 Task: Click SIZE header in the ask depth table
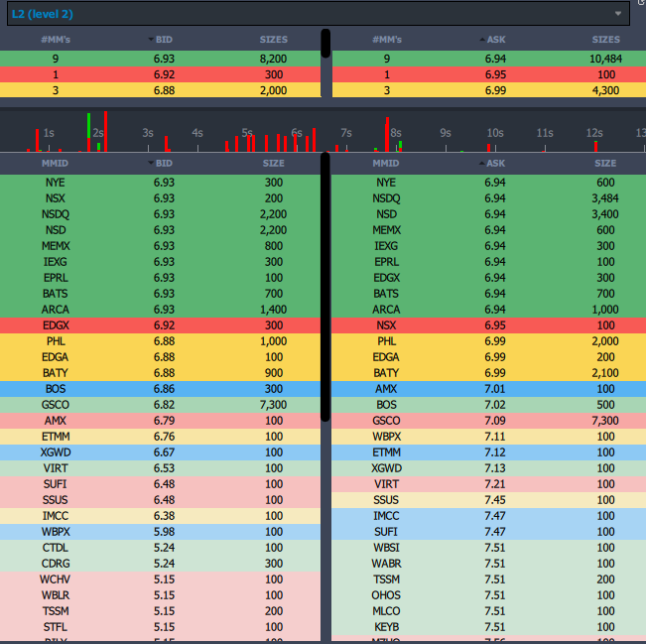click(604, 163)
